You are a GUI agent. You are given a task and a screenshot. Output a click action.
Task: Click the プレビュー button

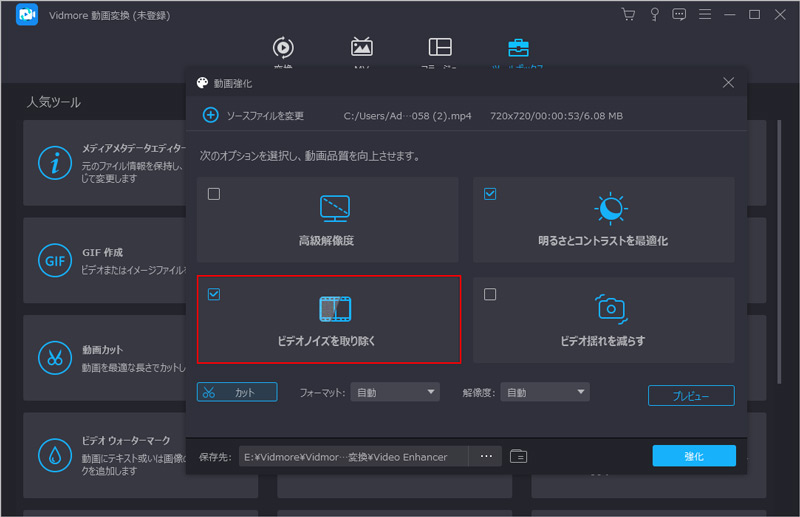click(691, 396)
